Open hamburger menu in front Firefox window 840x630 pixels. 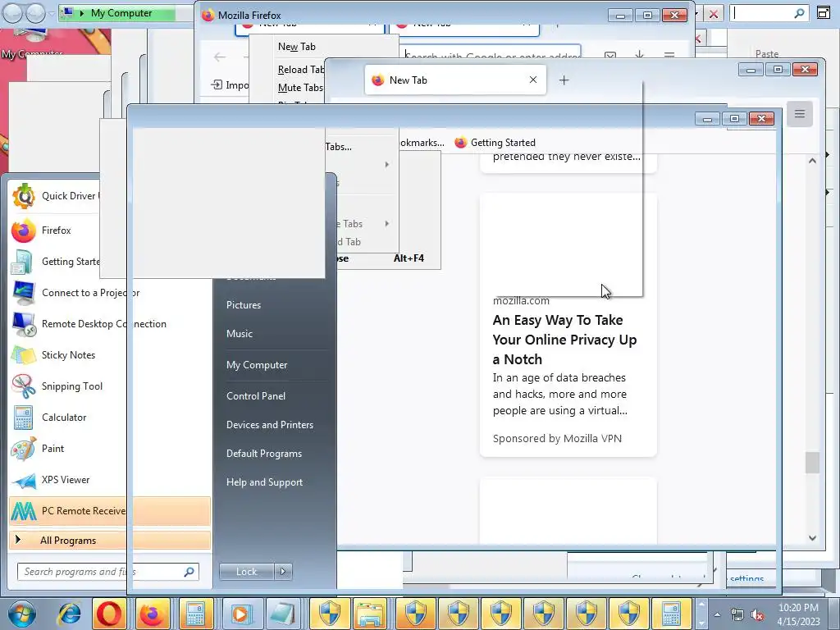799,113
